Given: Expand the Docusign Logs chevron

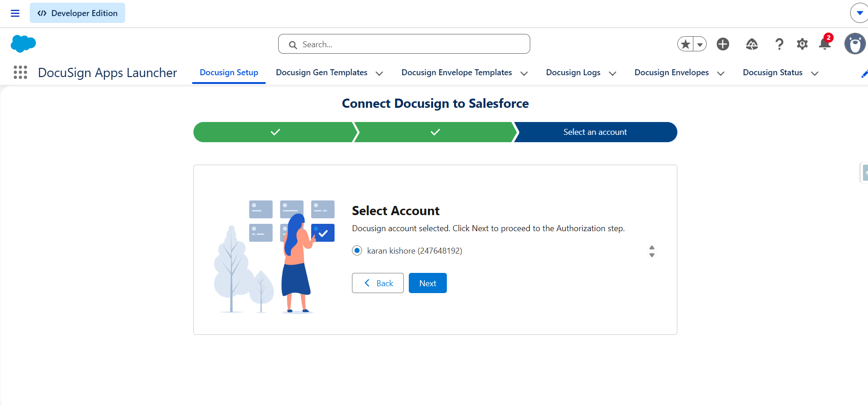Looking at the screenshot, I should (x=613, y=73).
